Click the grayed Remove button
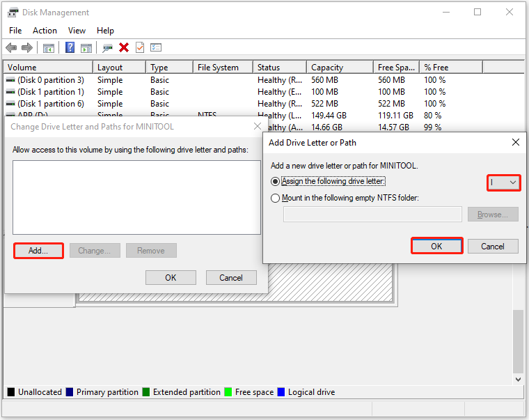The width and height of the screenshot is (529, 420). pyautogui.click(x=151, y=251)
